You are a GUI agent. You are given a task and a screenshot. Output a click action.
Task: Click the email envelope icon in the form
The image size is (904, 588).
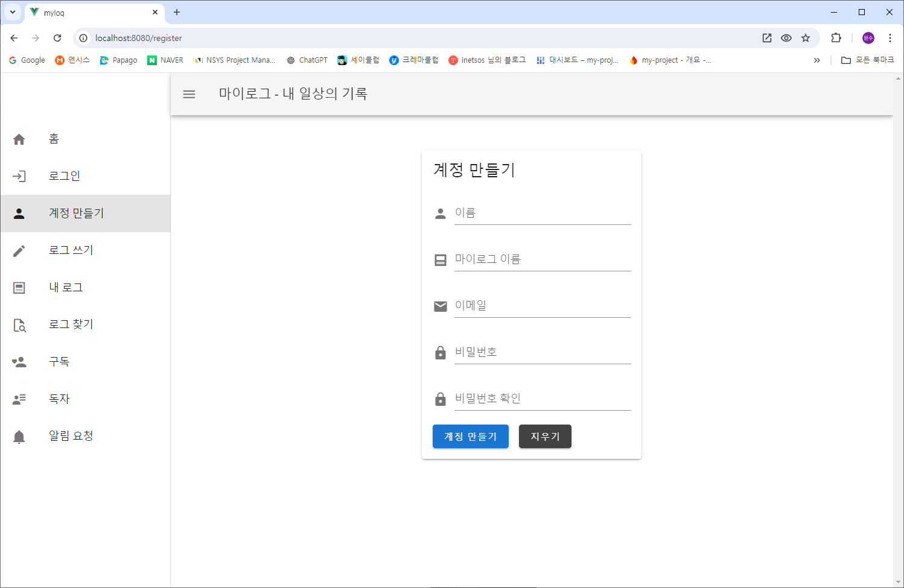click(x=440, y=306)
